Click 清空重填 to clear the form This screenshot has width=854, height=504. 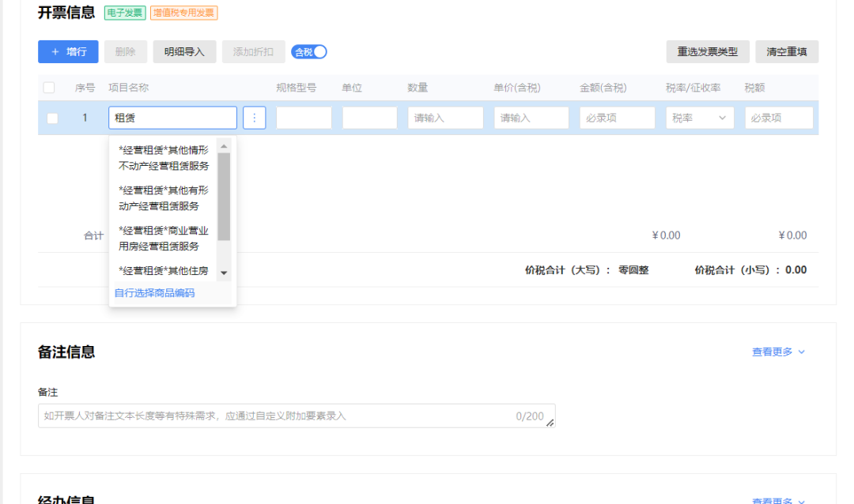click(x=787, y=51)
